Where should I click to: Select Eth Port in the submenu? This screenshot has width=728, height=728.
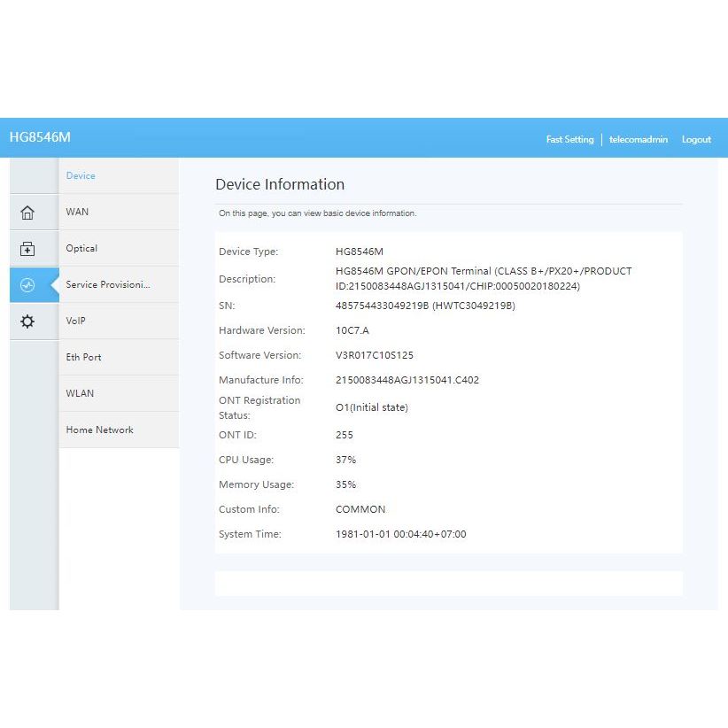tap(83, 358)
